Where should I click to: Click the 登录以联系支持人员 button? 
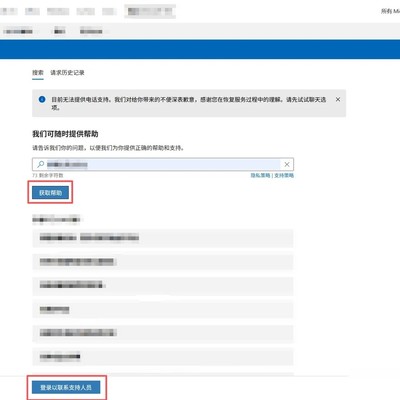(66, 387)
